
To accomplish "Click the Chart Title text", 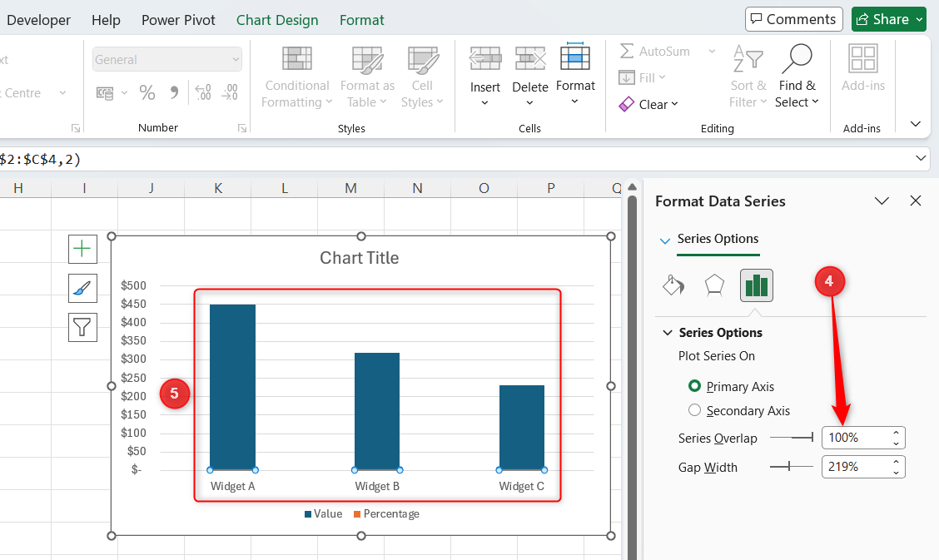I will coord(360,258).
